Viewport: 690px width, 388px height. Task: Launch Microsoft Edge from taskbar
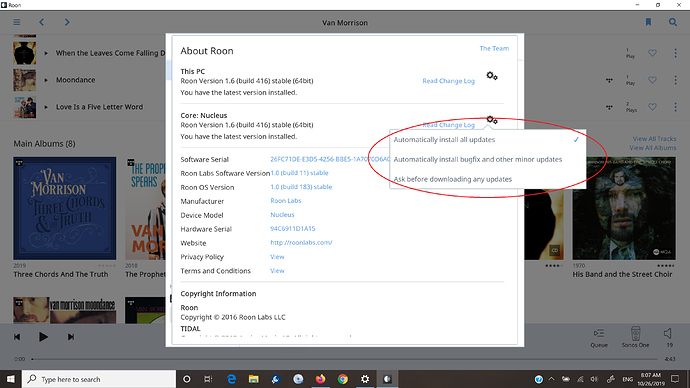(x=231, y=379)
